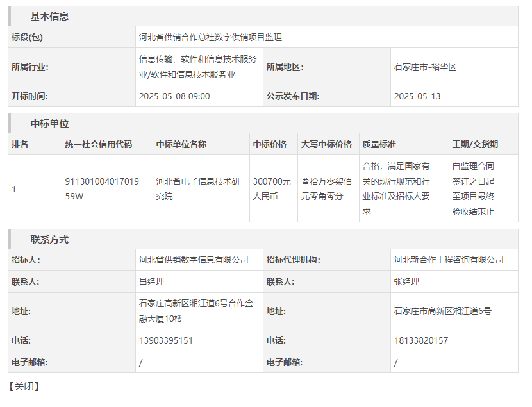The image size is (532, 407).
Task: Select the 中标单位 section header
Action: (49, 124)
